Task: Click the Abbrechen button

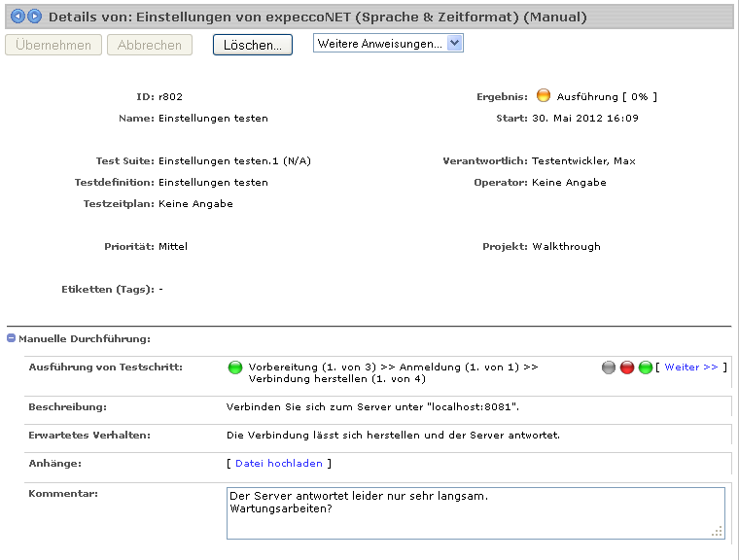Action: [150, 45]
